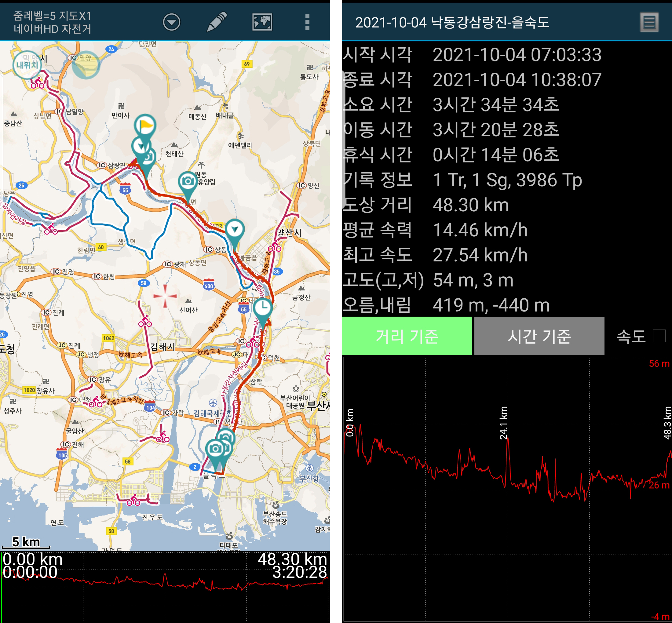Select the clock waypoint marker near 금정산
The width and height of the screenshot is (672, 623).
(x=263, y=308)
